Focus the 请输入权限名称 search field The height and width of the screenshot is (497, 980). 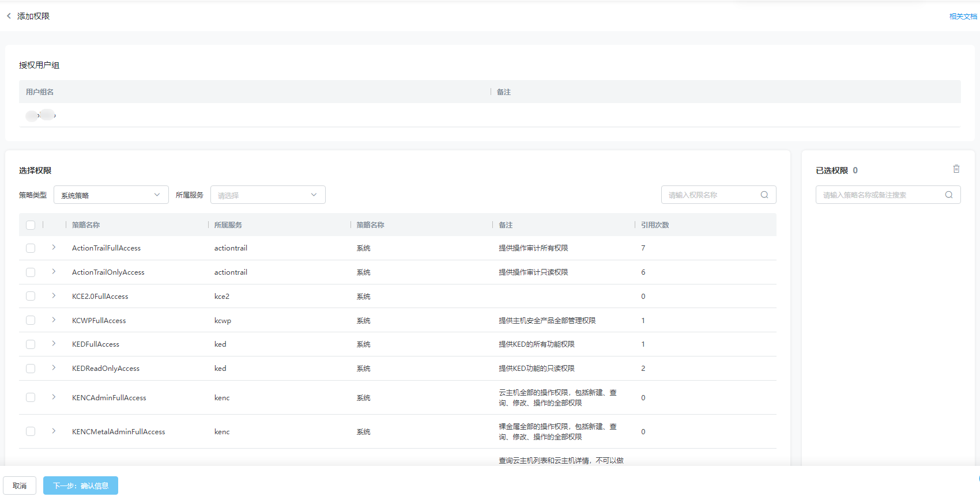pyautogui.click(x=711, y=195)
